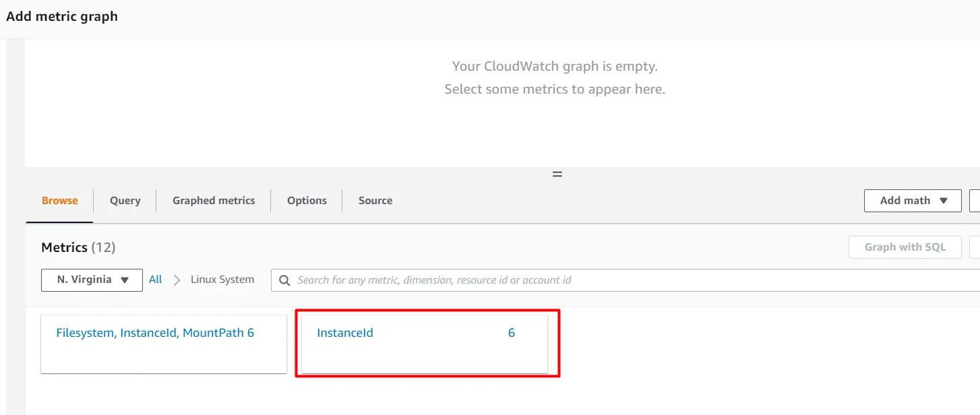The height and width of the screenshot is (415, 980).
Task: Click the All breadcrumb link
Action: tap(155, 279)
